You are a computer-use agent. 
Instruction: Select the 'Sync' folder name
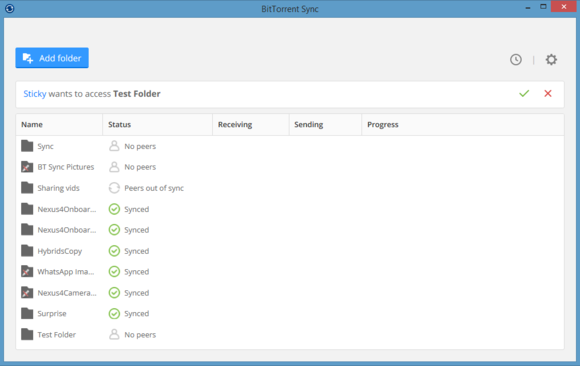tap(45, 146)
